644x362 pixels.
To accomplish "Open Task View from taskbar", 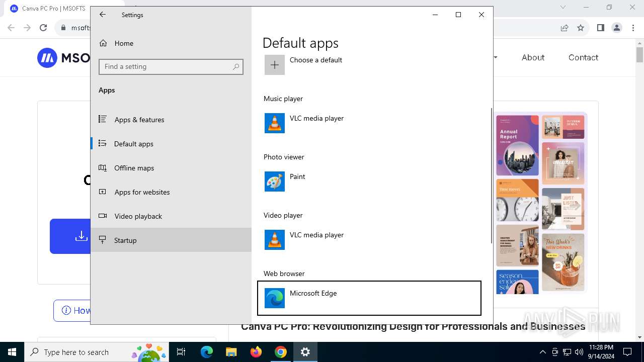I will click(x=181, y=352).
